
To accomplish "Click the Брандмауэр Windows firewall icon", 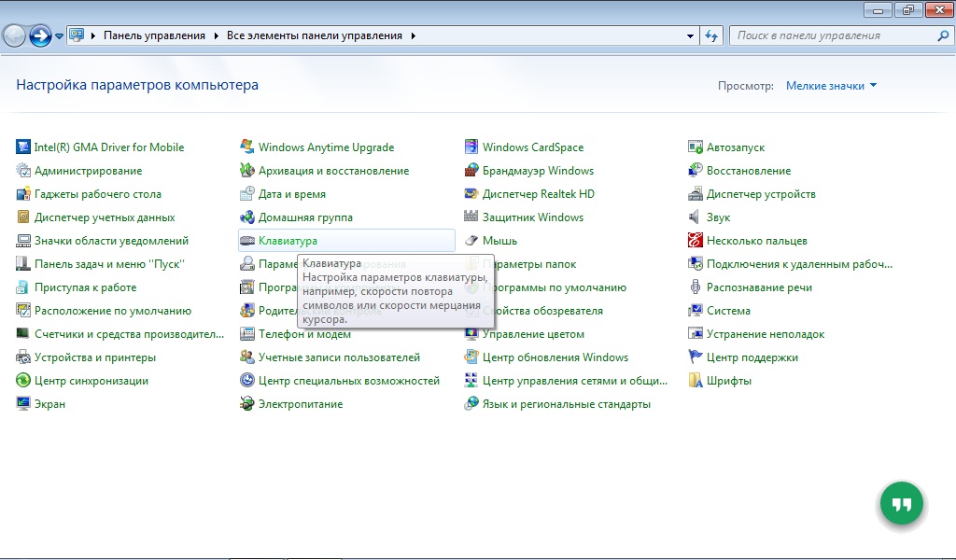I will tap(471, 171).
